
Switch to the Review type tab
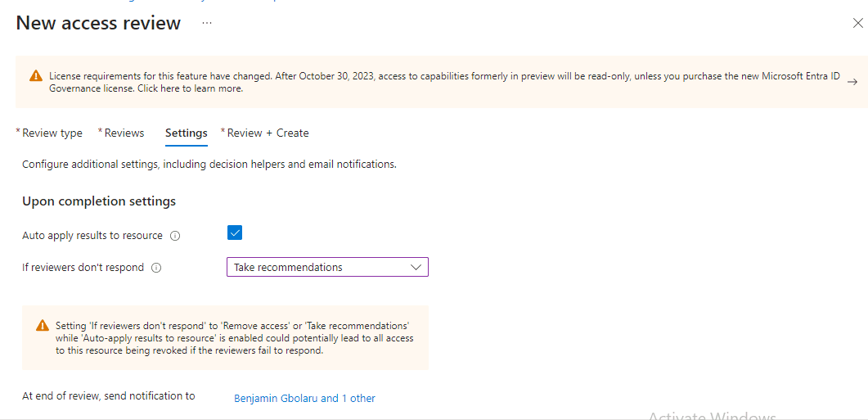(x=52, y=133)
